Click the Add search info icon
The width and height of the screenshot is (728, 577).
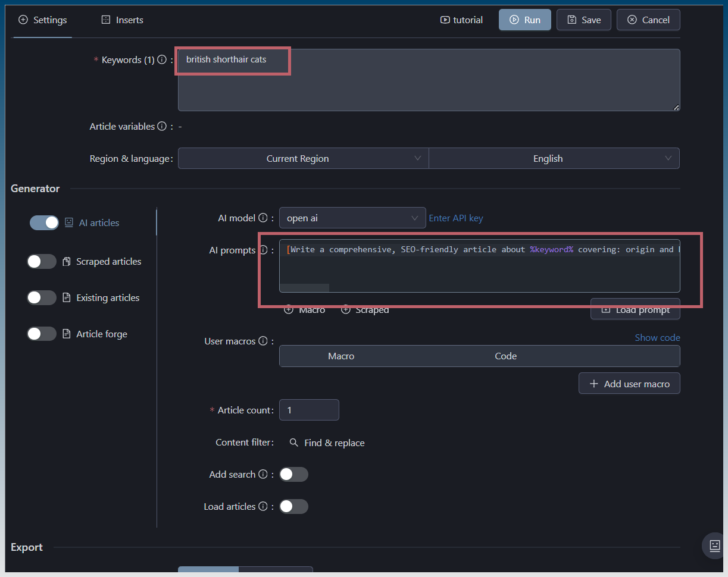[263, 475]
